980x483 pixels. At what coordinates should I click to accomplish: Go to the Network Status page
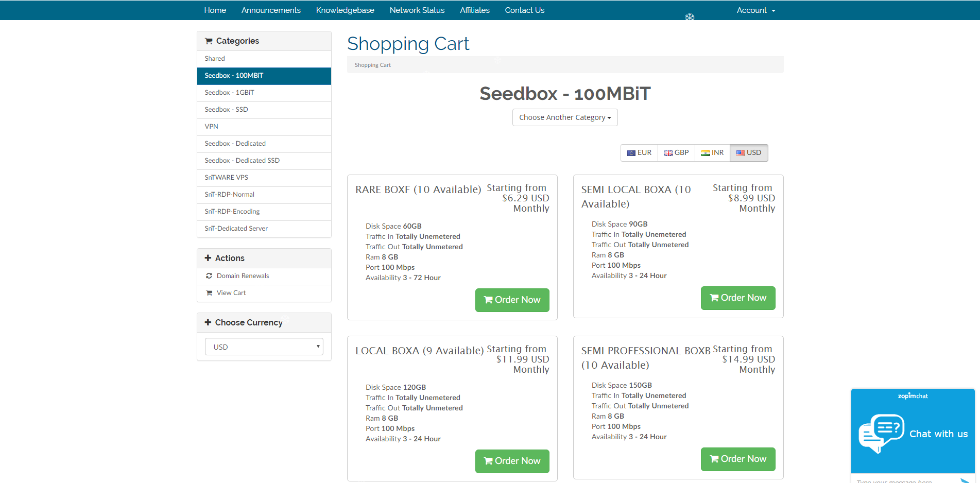(417, 10)
